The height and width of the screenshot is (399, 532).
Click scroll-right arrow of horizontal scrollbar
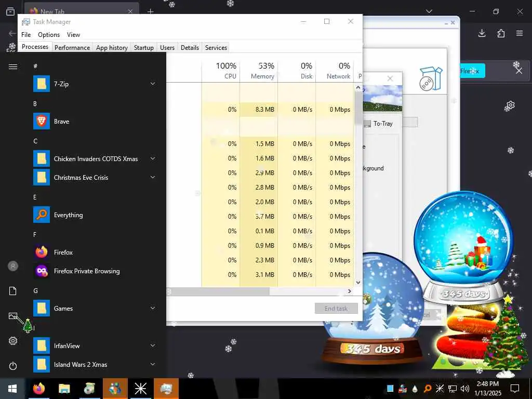coord(350,291)
